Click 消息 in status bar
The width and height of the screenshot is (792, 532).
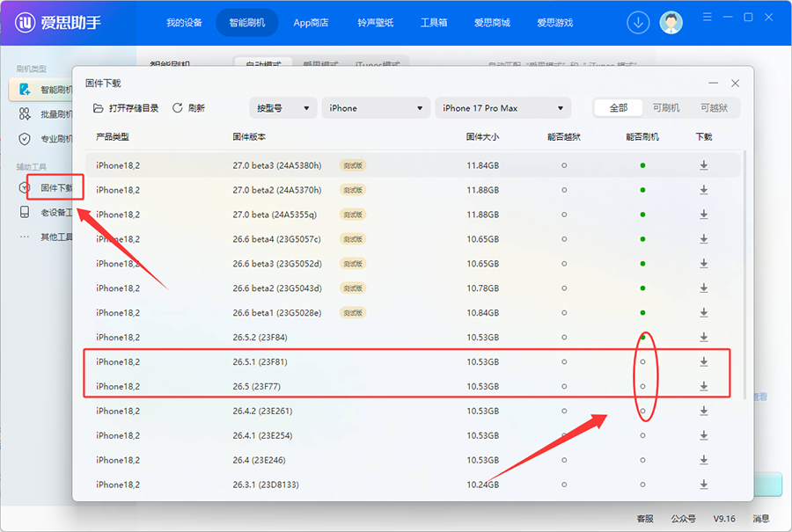760,519
